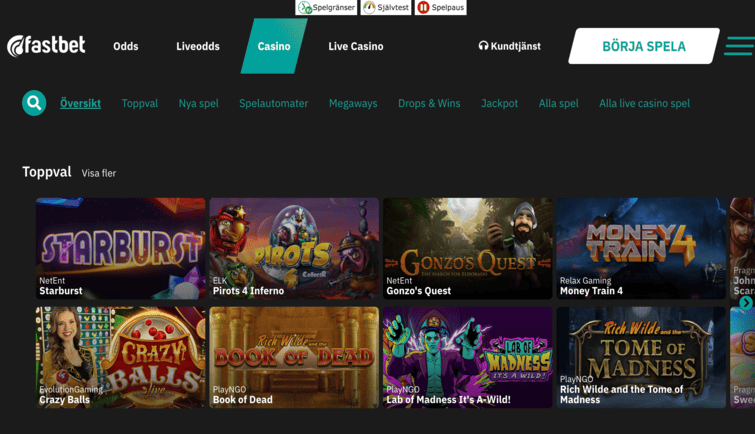Go to Liveodds
This screenshot has height=434, width=755.
click(198, 46)
